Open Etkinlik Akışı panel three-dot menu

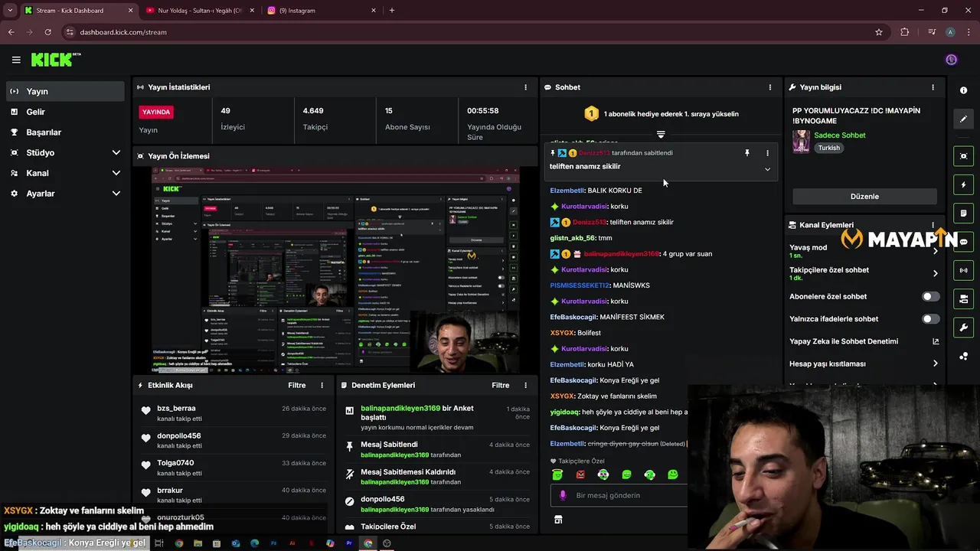pyautogui.click(x=322, y=386)
